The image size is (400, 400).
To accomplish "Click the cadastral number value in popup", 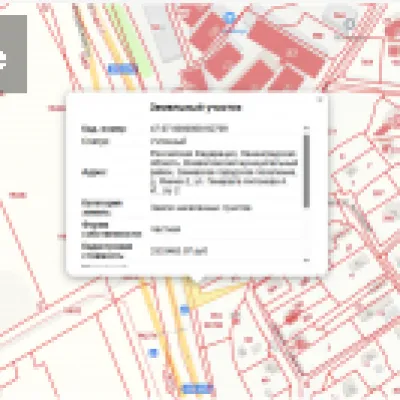I will click(189, 128).
